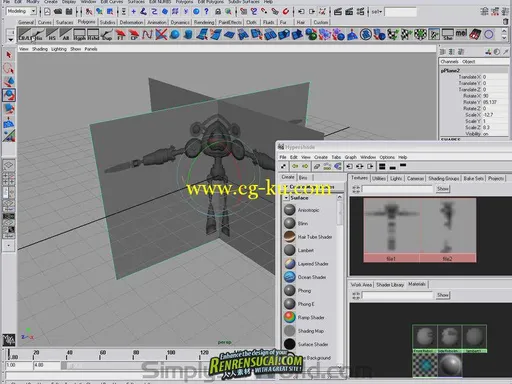Click the polygon cylinder shelf icon
Viewport: 512px width, 384px height.
click(188, 34)
